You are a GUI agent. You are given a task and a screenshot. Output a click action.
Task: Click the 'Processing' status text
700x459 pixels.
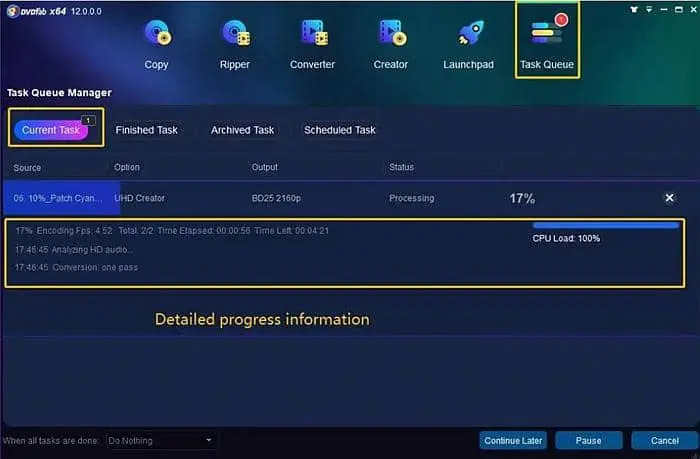point(411,198)
